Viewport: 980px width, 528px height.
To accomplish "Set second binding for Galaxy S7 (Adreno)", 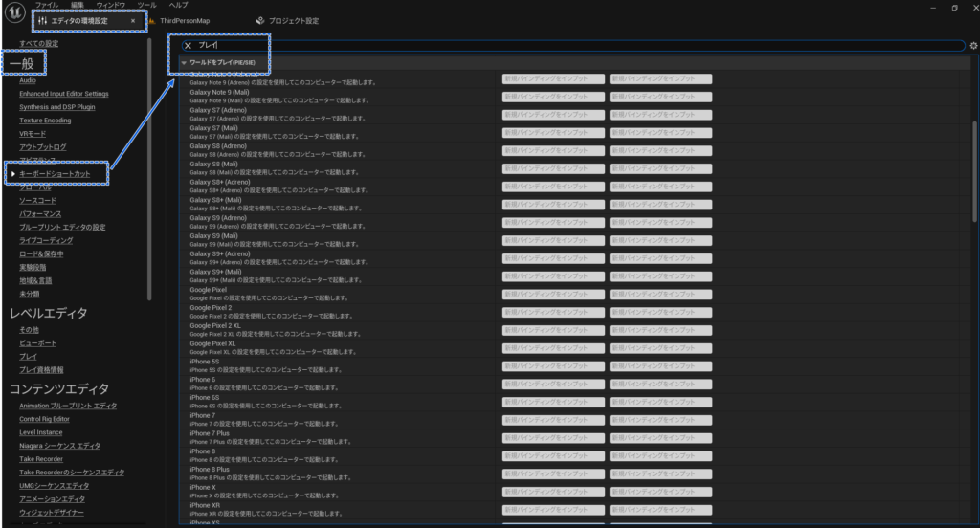I will click(660, 115).
